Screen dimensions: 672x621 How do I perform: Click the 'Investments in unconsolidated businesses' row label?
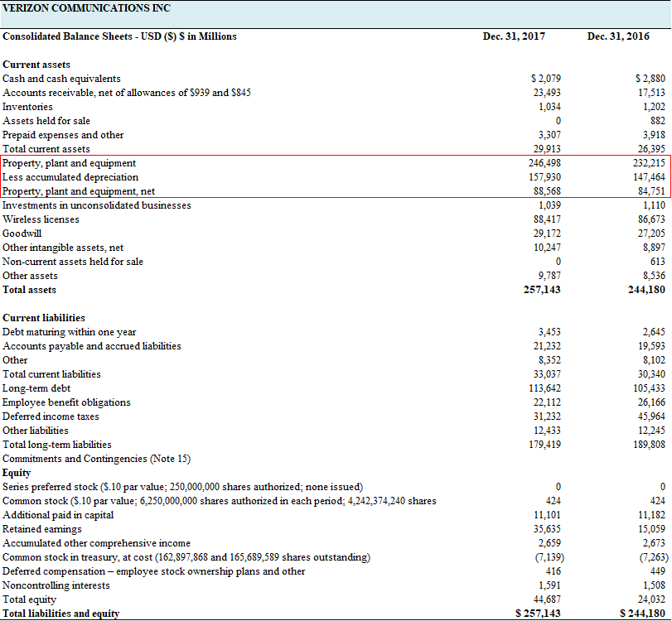(97, 205)
